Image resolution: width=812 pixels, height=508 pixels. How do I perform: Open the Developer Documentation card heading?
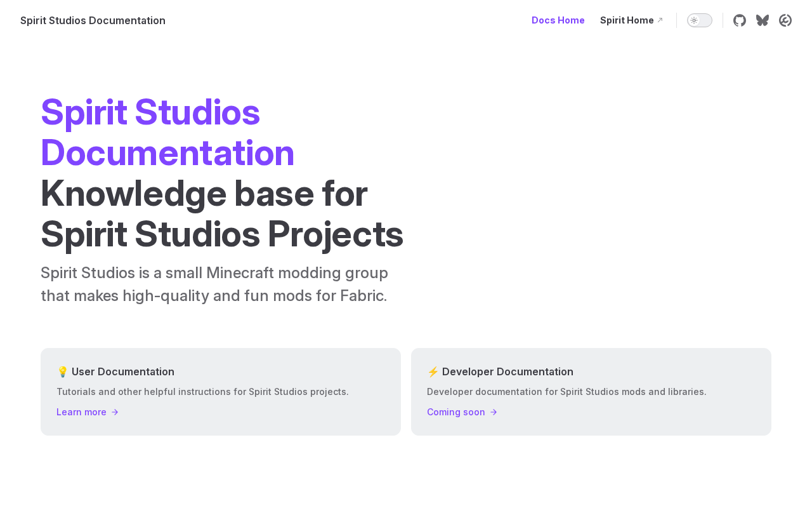(500, 371)
